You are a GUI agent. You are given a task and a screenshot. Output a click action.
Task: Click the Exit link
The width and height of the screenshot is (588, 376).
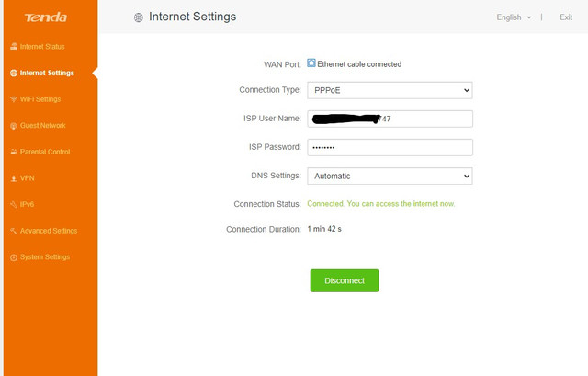tap(566, 17)
